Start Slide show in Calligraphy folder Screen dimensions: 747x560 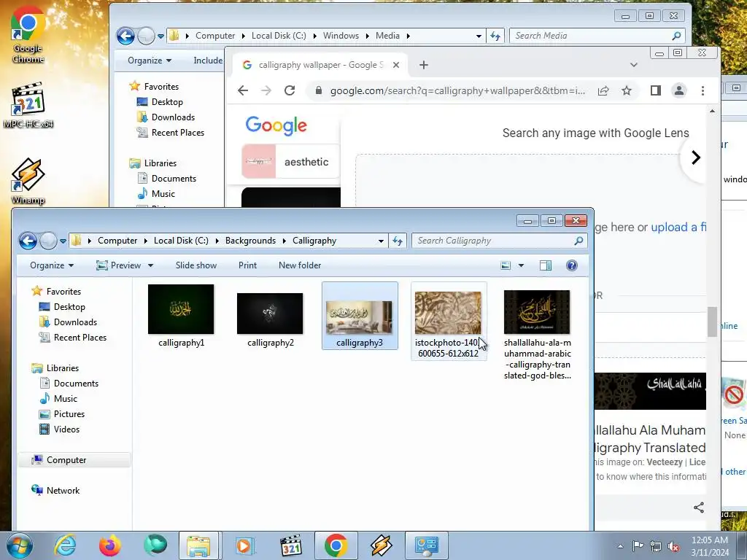[196, 265]
